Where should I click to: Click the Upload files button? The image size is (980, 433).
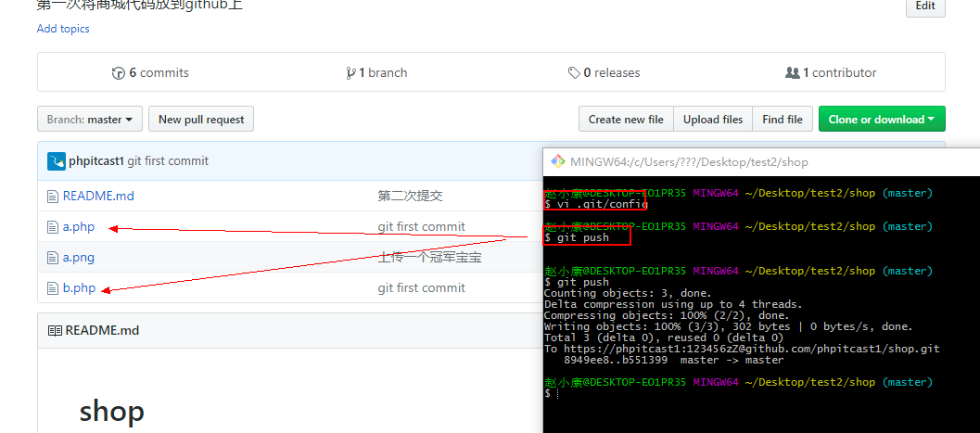coord(713,120)
